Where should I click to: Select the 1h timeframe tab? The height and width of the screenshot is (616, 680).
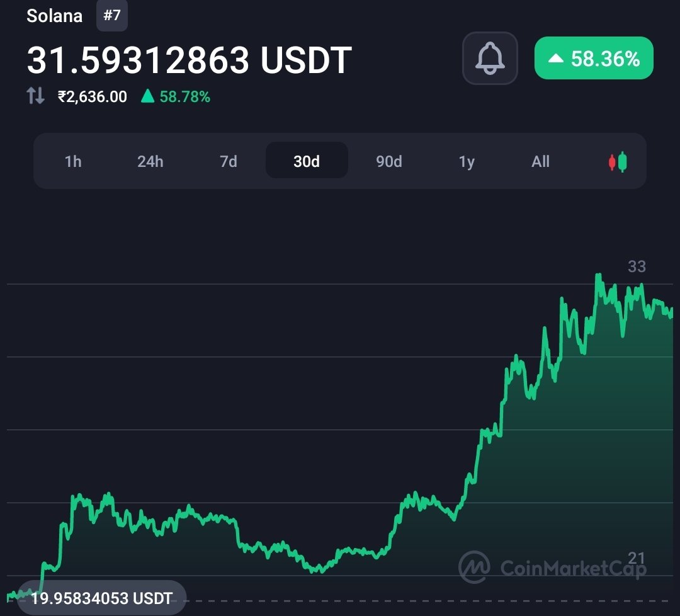click(73, 161)
